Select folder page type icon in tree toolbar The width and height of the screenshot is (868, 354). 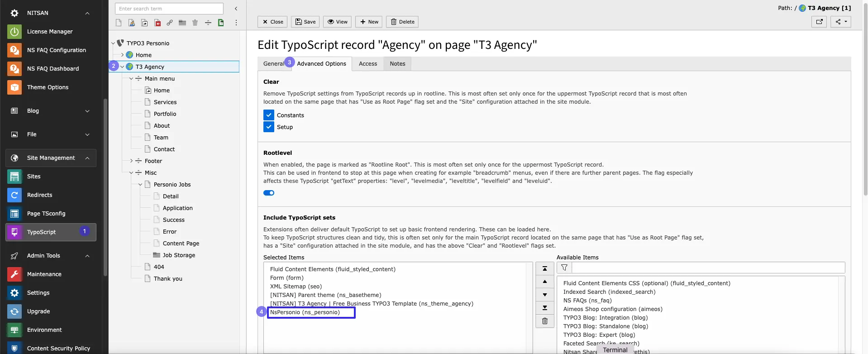[182, 23]
